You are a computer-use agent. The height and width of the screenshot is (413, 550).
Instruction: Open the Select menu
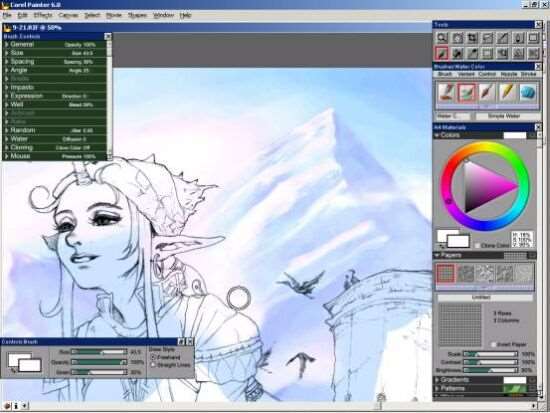(x=92, y=15)
